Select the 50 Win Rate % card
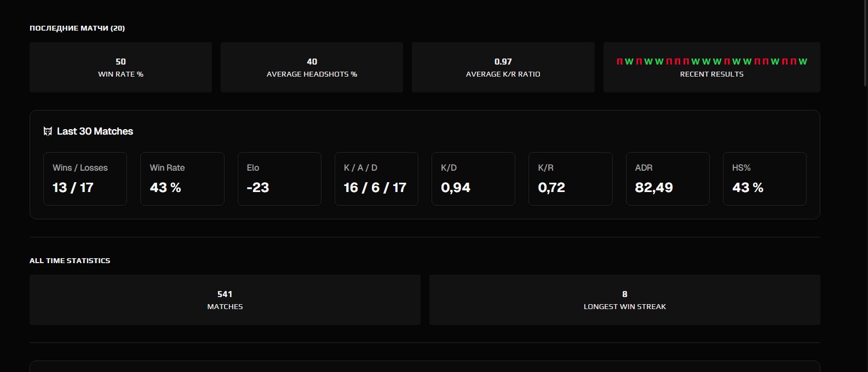Screen dimensions: 868x372 point(120,67)
